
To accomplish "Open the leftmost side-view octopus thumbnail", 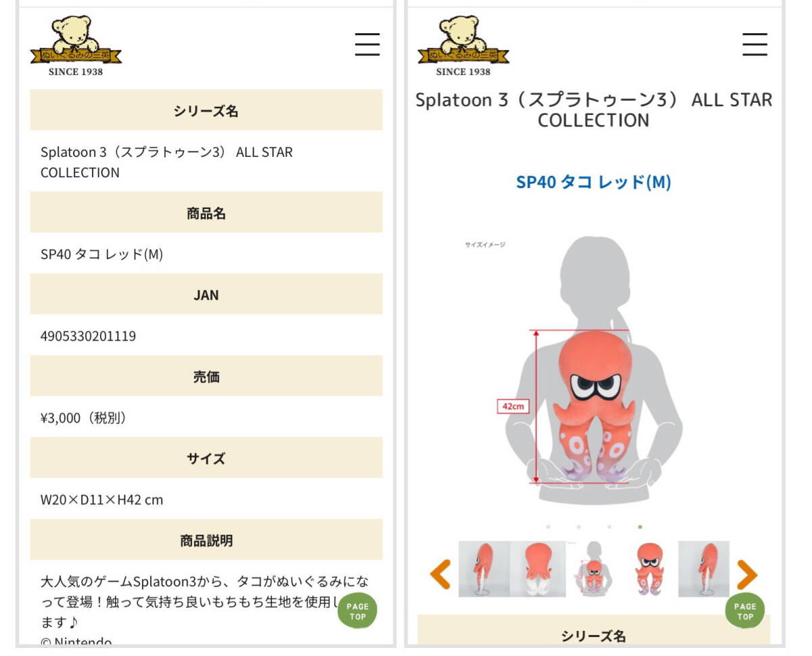I will click(484, 569).
